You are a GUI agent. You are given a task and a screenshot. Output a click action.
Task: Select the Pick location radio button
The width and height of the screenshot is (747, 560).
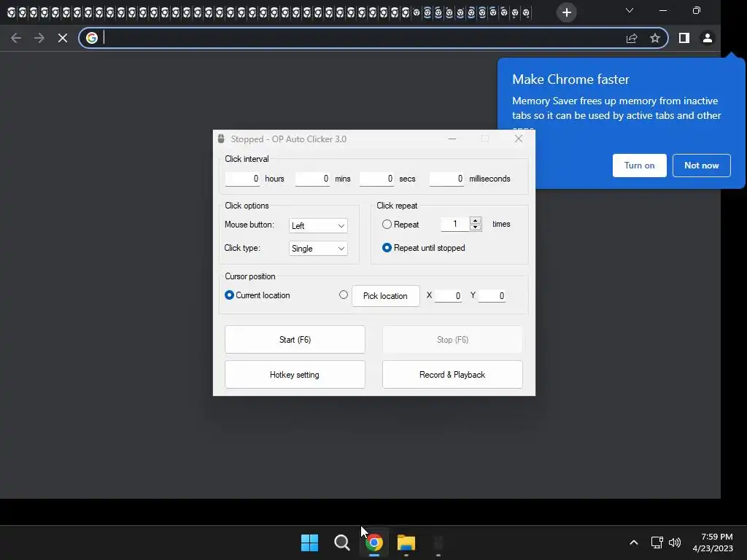[344, 295]
